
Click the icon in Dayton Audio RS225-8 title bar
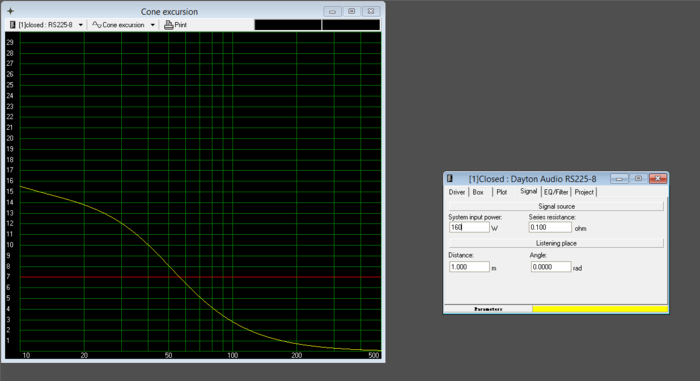[x=450, y=179]
